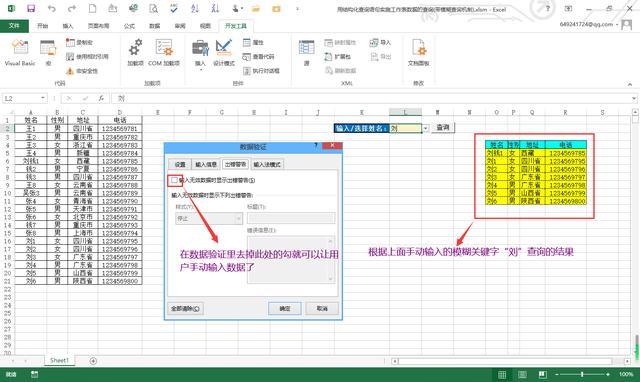The width and height of the screenshot is (640, 382).
Task: Switch to Review (审阅) ribbon tab
Action: [180, 26]
